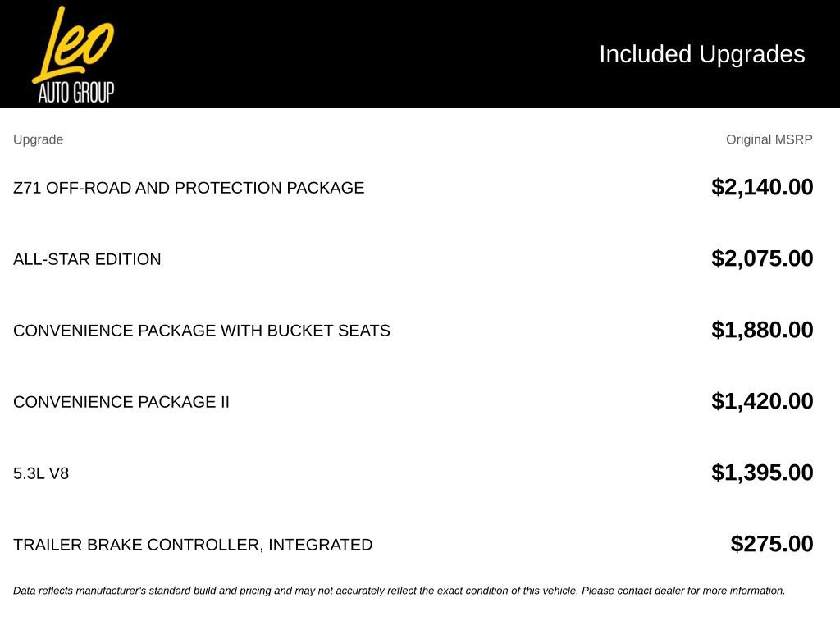Click the $2,075.00 price
The image size is (840, 630).
[x=762, y=258]
